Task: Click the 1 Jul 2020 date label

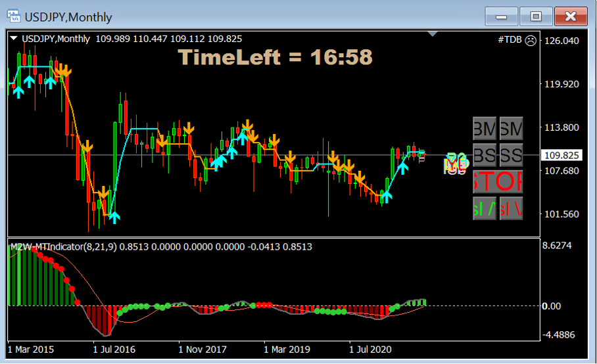Action: [x=370, y=350]
